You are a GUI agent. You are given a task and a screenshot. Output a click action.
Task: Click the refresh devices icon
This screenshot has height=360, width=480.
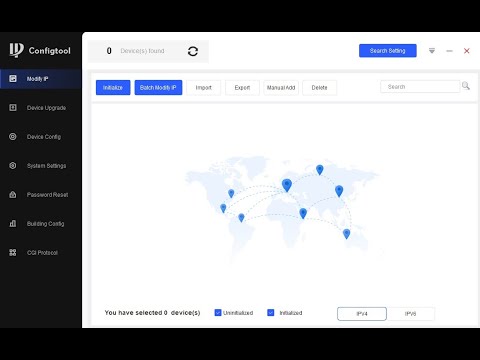click(193, 51)
